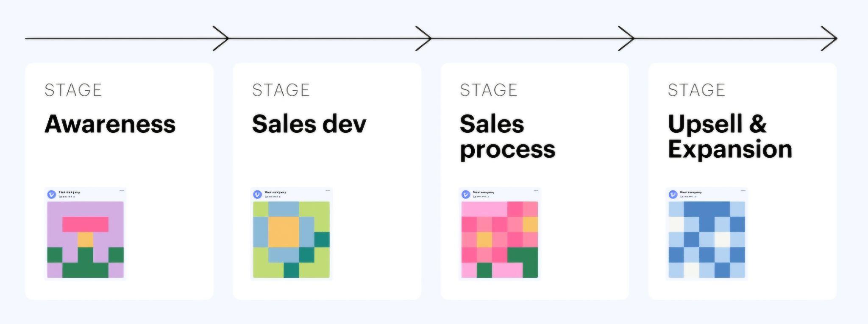Open the pink flower artwork in Awareness

(85, 240)
